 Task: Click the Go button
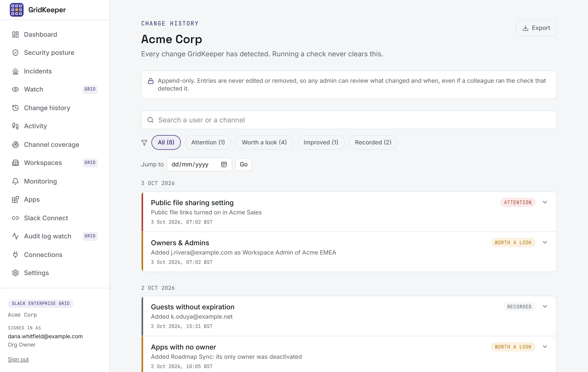point(244,164)
